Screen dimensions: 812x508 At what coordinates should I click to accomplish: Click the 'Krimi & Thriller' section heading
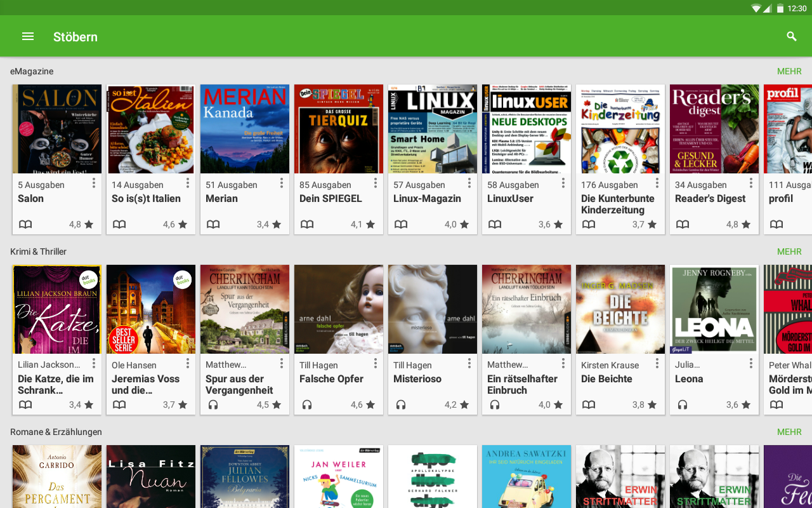38,251
